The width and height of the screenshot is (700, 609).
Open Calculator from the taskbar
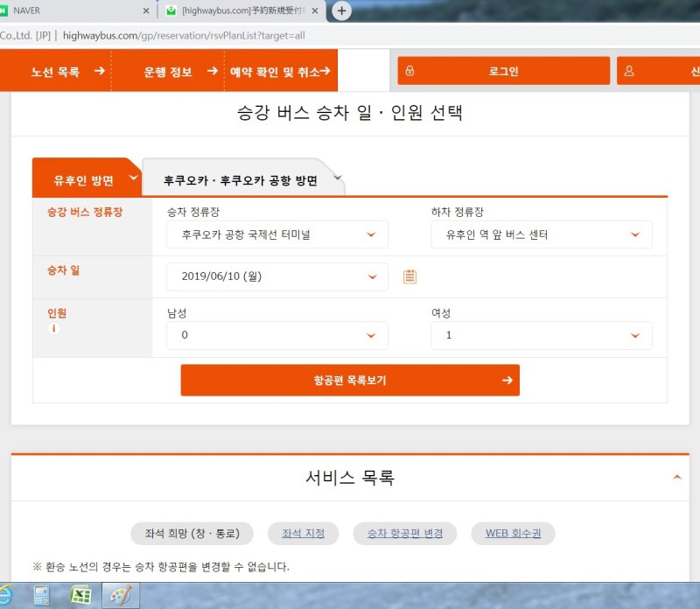tap(41, 596)
